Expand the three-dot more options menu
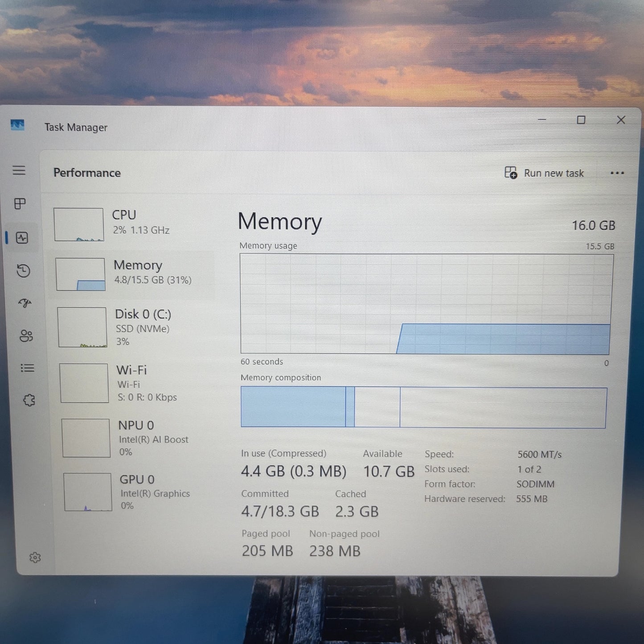Image resolution: width=644 pixels, height=644 pixels. (x=617, y=173)
